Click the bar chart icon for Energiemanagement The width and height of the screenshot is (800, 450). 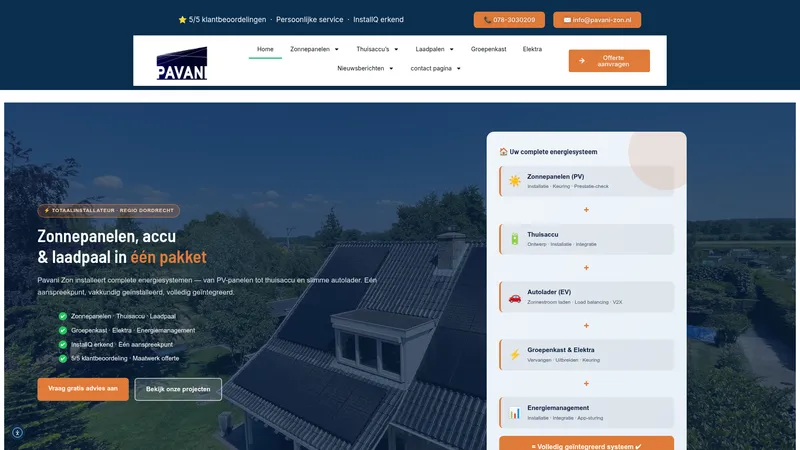click(514, 413)
